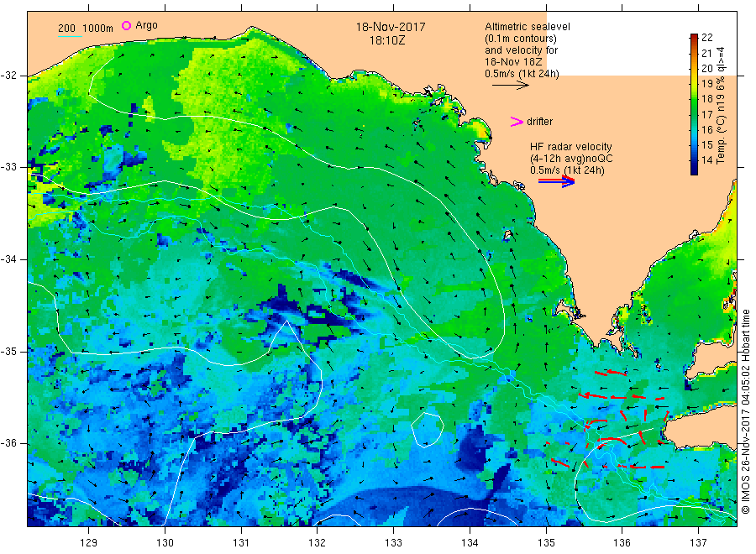The image size is (756, 554).
Task: Click the red-blue HF radar velocity arrow
Action: click(557, 181)
